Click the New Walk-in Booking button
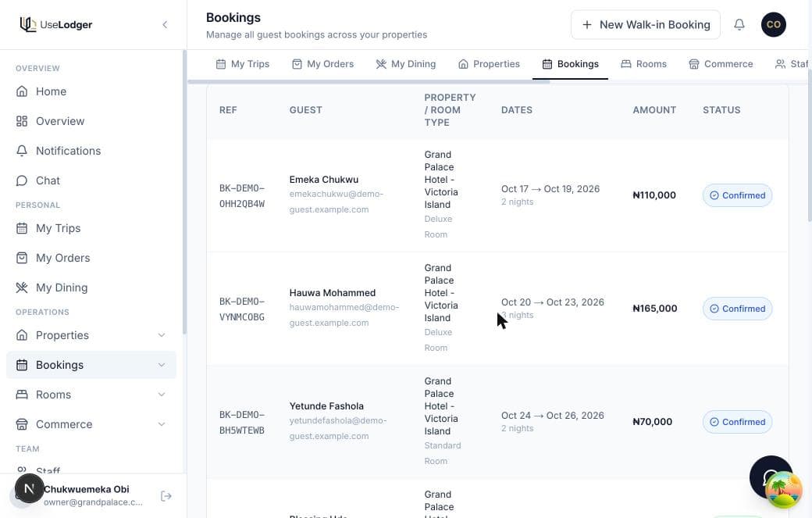812x518 pixels. coord(645,25)
